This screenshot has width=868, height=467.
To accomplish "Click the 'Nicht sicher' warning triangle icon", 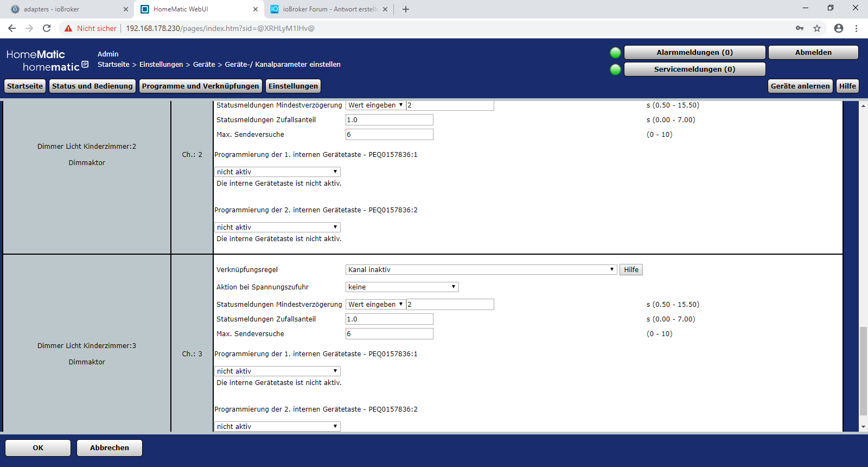I will [x=68, y=28].
